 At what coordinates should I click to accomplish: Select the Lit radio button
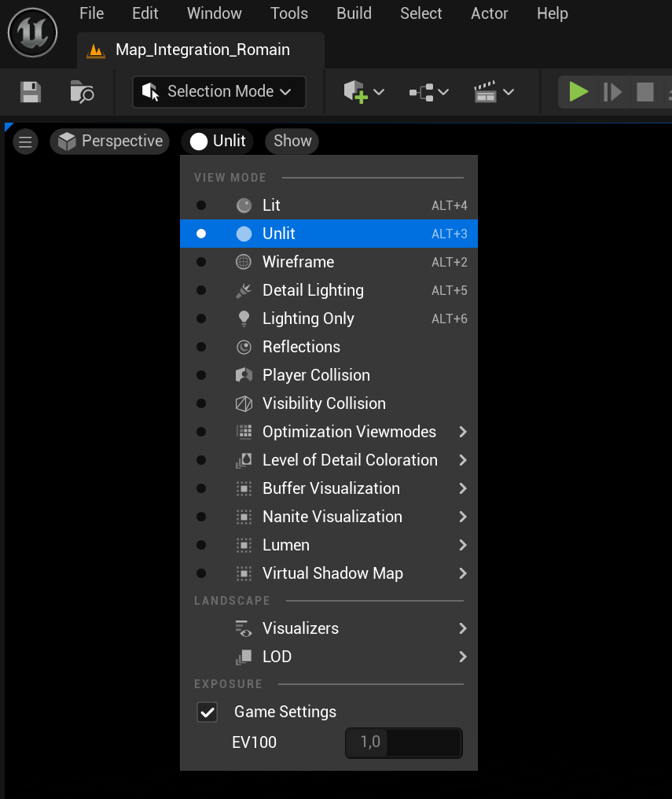(x=201, y=205)
